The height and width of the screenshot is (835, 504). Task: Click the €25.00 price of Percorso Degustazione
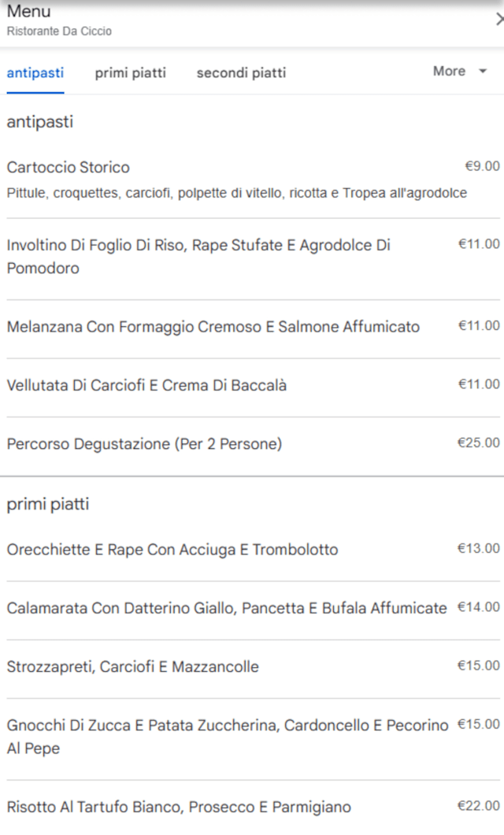pos(479,443)
